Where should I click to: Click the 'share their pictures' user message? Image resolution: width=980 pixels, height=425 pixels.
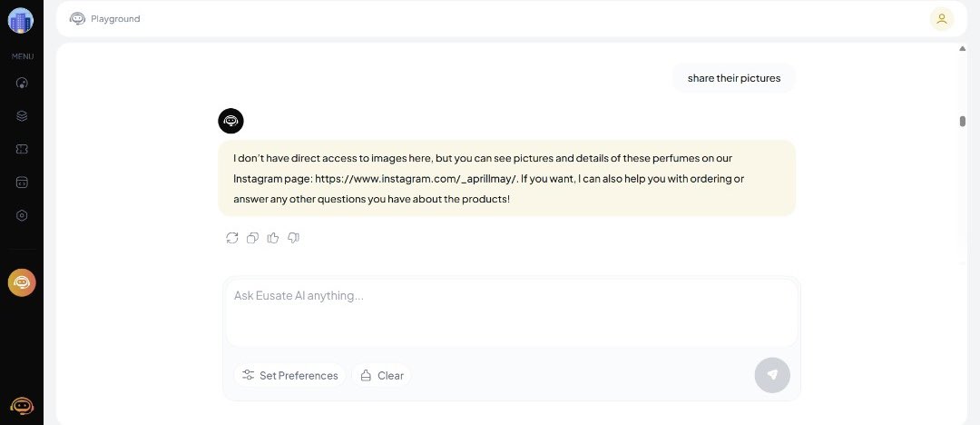tap(734, 78)
